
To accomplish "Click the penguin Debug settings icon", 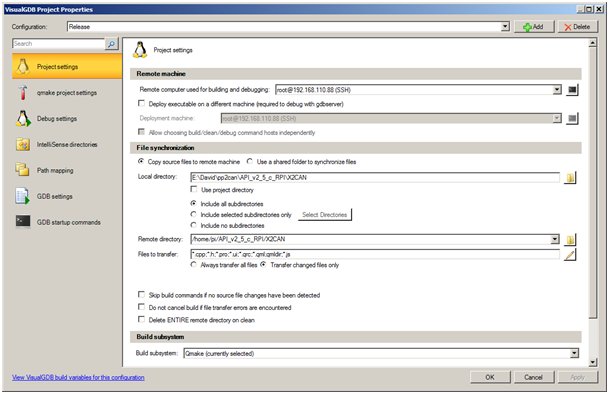I will point(23,119).
